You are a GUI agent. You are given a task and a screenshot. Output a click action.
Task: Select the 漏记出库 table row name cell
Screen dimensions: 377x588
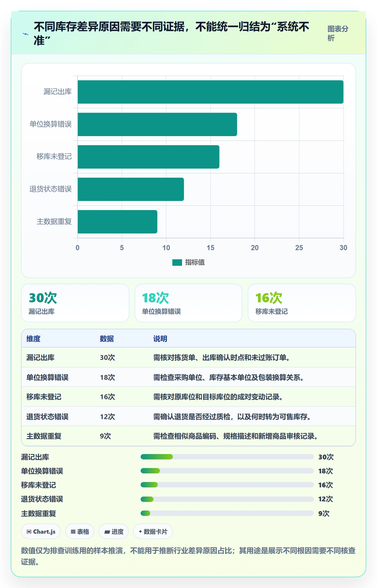(x=40, y=357)
